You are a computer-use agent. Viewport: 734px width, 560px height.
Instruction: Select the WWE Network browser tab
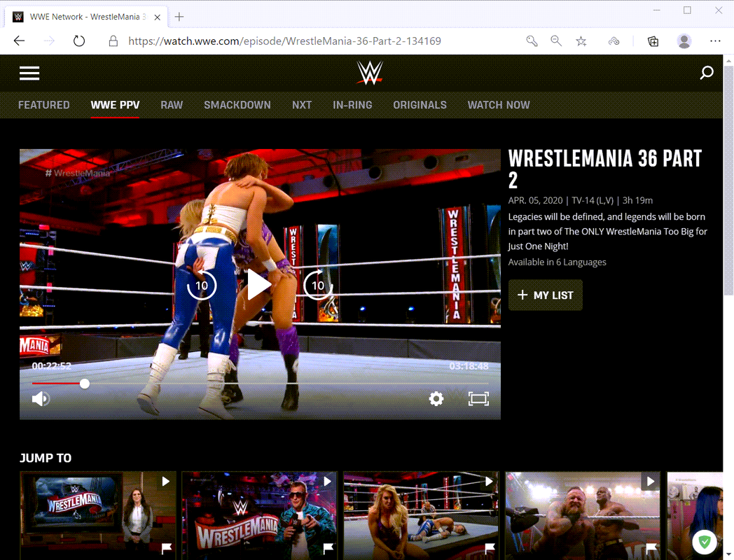pos(87,17)
